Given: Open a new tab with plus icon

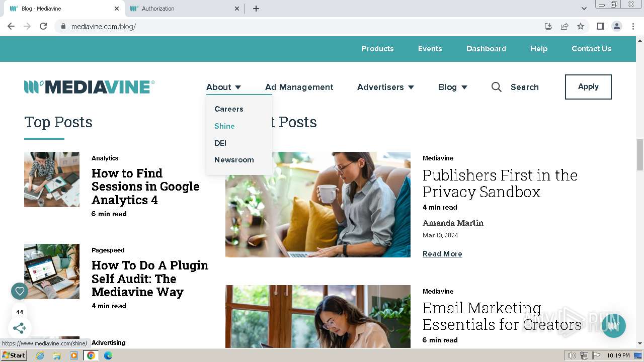Looking at the screenshot, I should click(256, 9).
